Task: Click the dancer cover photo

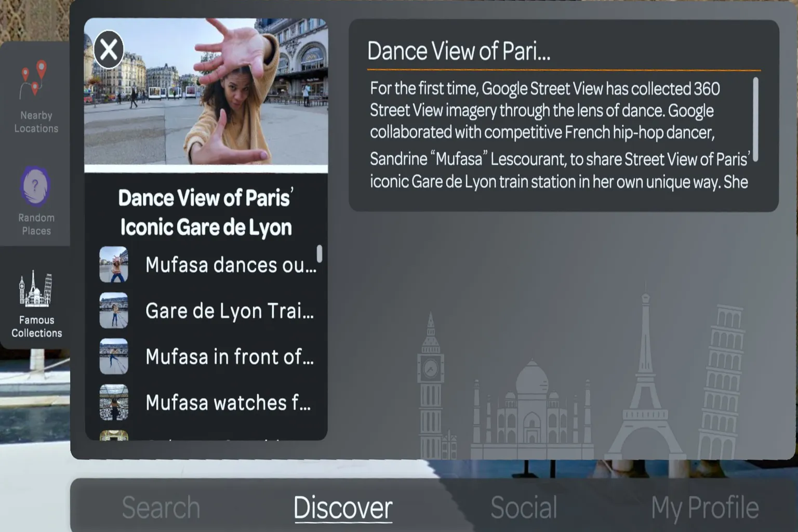Action: point(206,91)
